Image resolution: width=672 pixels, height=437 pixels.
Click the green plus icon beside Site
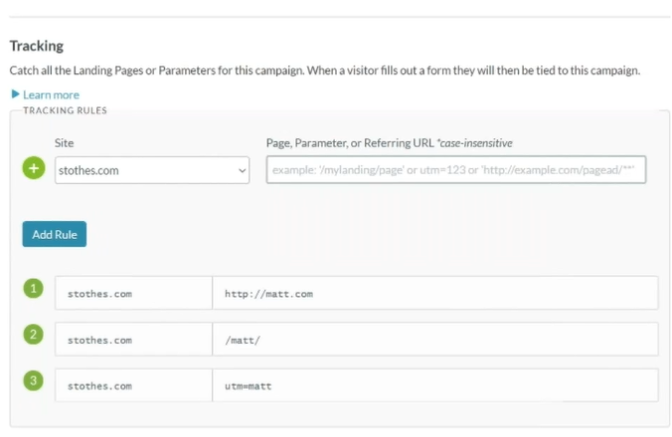(35, 169)
